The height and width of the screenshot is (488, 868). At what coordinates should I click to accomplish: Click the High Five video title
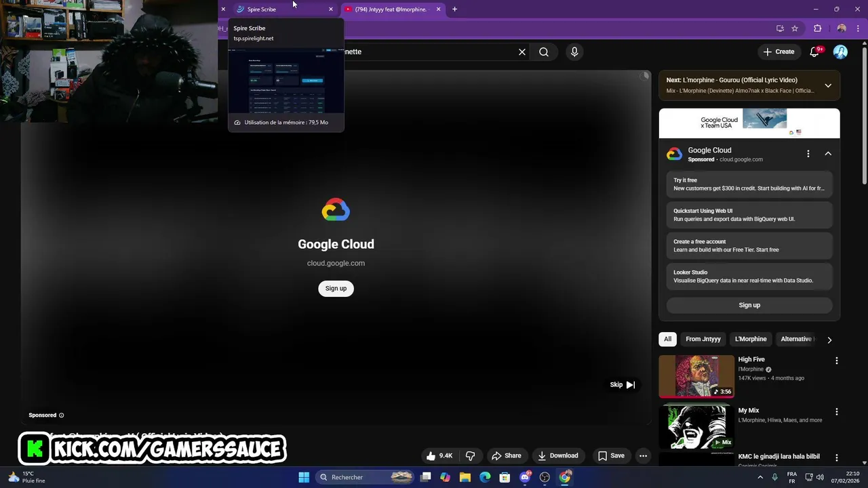coord(751,359)
